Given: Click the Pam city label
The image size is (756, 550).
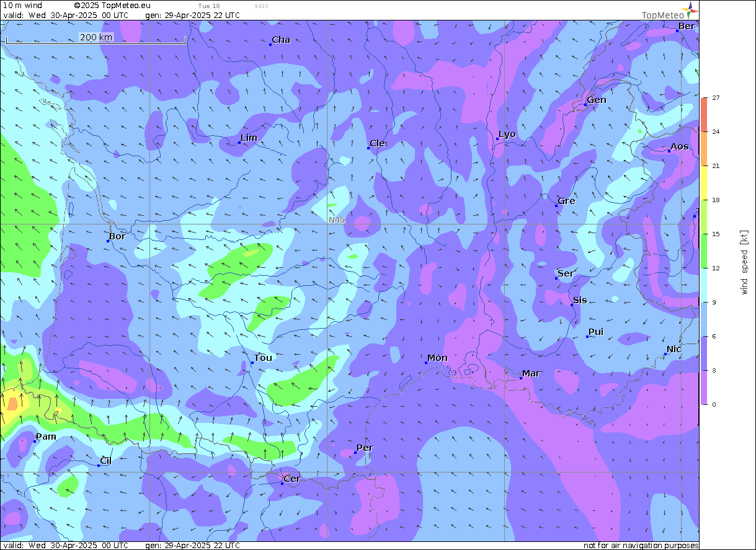Looking at the screenshot, I should 46,437.
